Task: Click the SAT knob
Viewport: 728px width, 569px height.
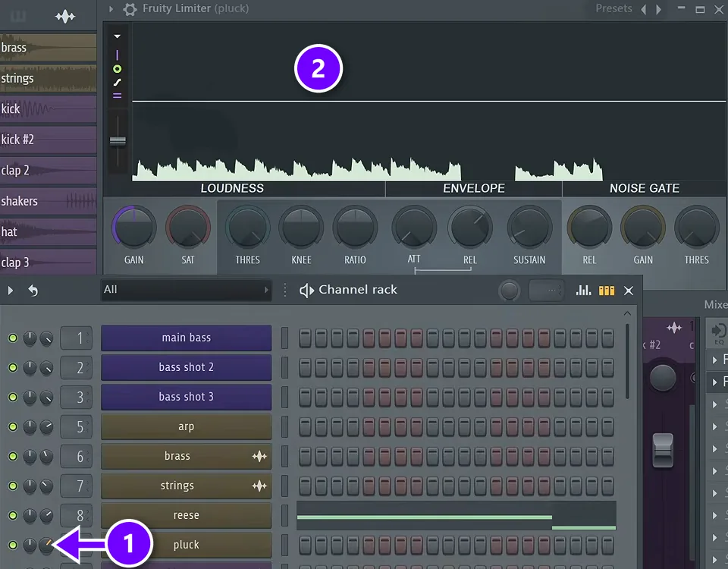Action: 188,228
